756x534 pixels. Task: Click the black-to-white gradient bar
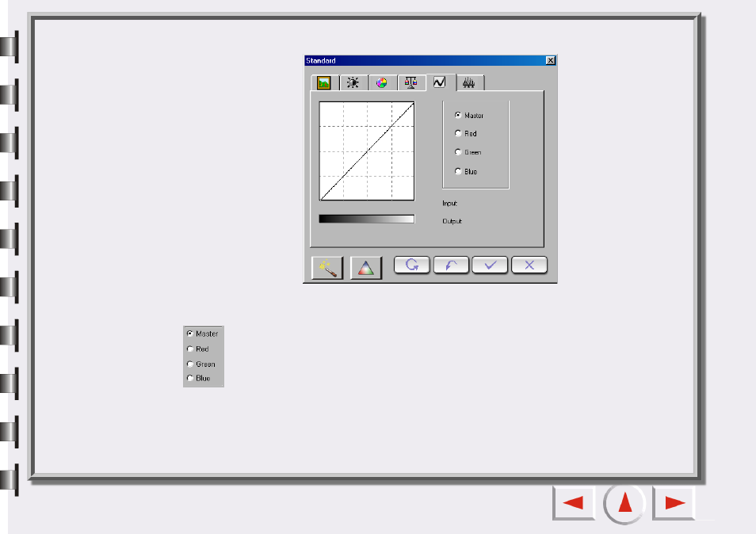pyautogui.click(x=367, y=219)
